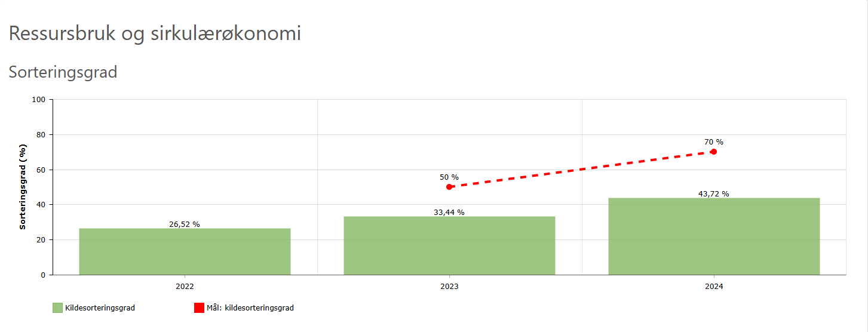Toggle the Kildesorteringsgrad legend label
Viewport: 868px width, 332px height.
(100, 308)
